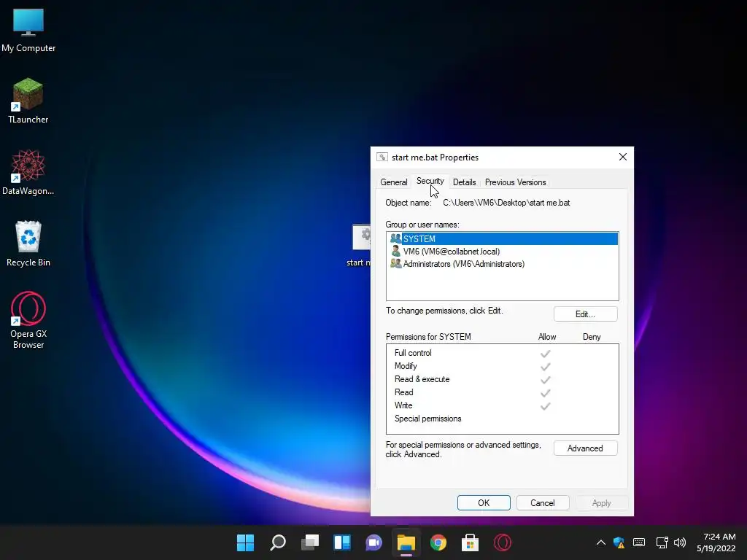
Task: Switch to the General tab
Action: (393, 182)
